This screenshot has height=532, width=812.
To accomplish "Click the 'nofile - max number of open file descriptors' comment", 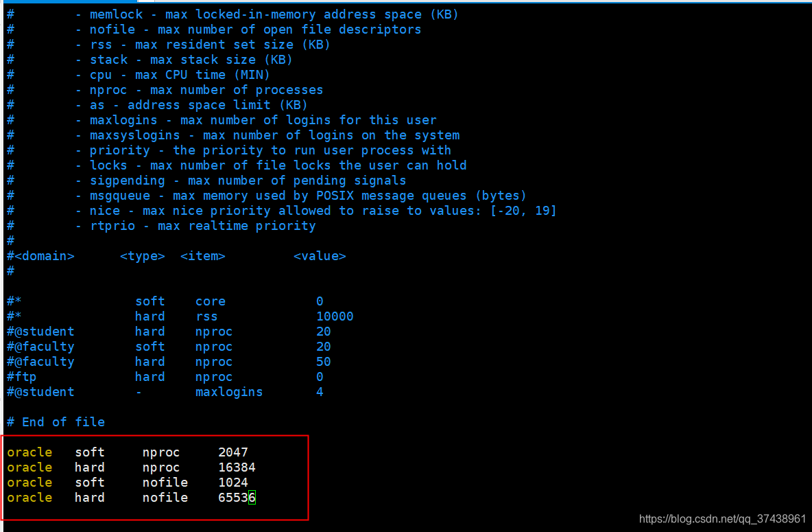I will pyautogui.click(x=215, y=30).
